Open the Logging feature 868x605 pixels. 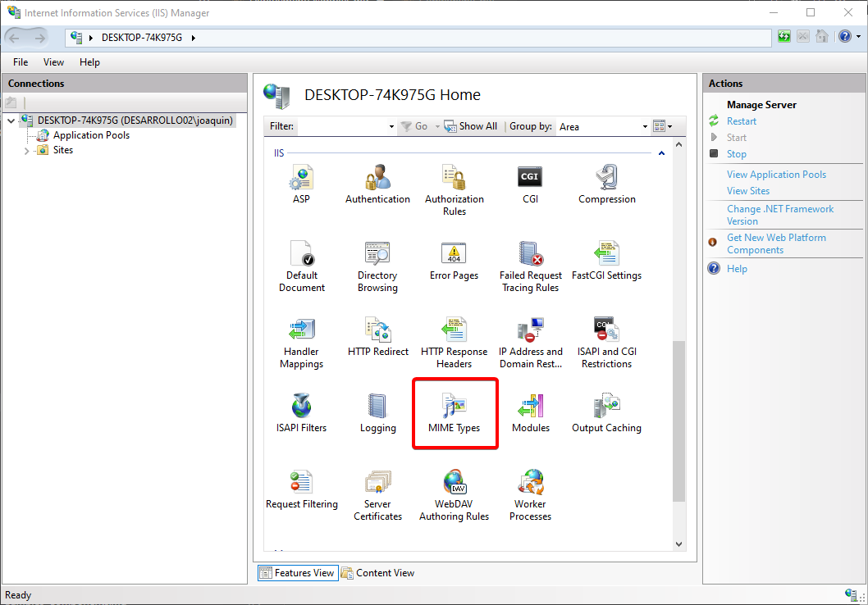(377, 413)
